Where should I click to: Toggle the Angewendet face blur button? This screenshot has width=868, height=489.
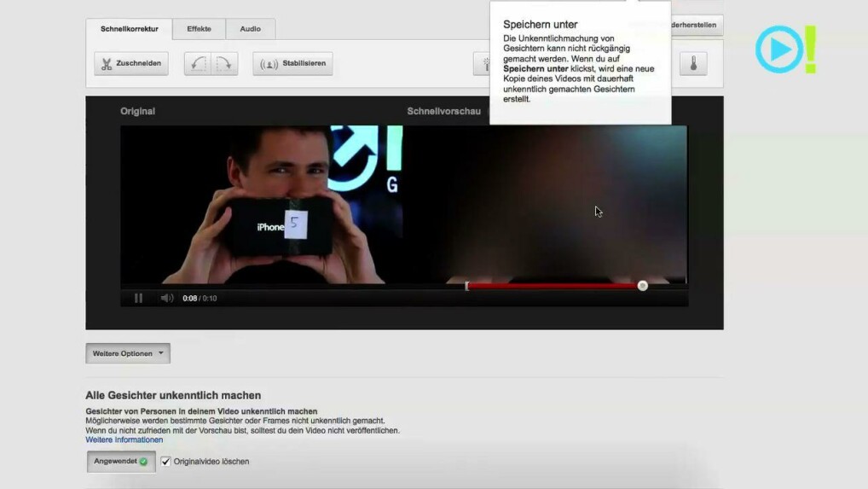click(x=121, y=462)
